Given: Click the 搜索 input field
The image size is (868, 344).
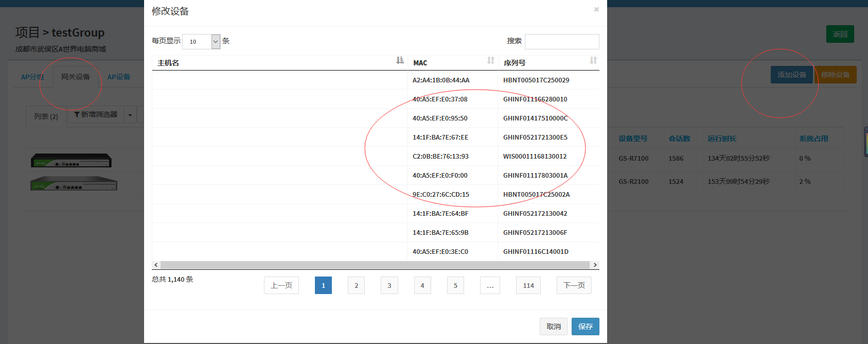Looking at the screenshot, I should [562, 42].
